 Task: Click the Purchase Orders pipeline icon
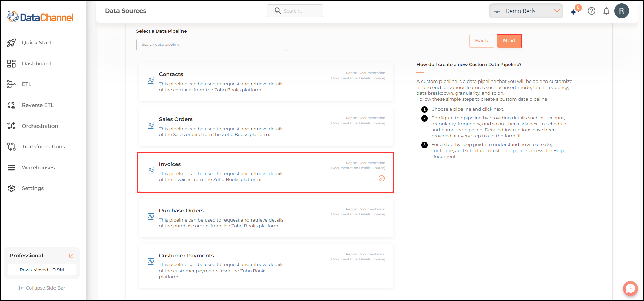[151, 217]
